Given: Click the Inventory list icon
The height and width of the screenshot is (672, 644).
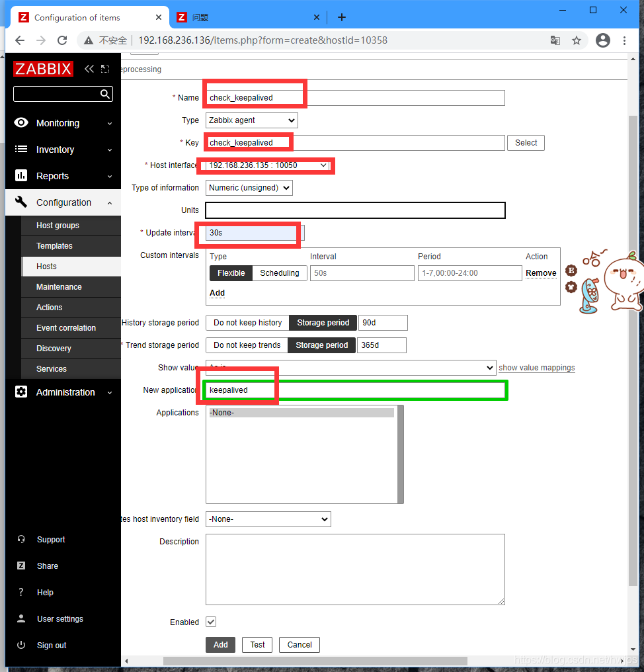Looking at the screenshot, I should (x=21, y=149).
